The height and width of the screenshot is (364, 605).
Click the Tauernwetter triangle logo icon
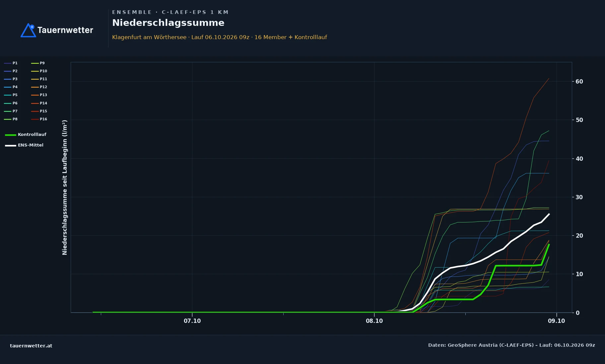coord(28,30)
